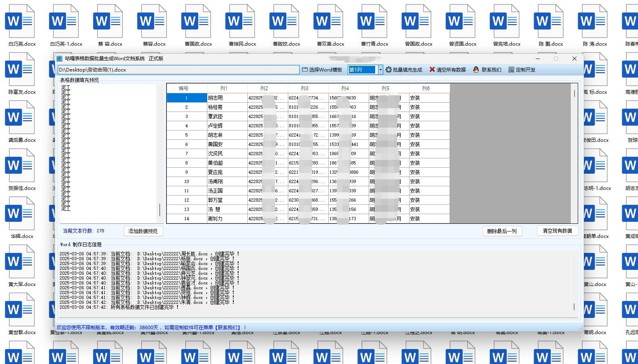
Task: Open 联系我们 via the penguin icon
Action: coord(476,70)
